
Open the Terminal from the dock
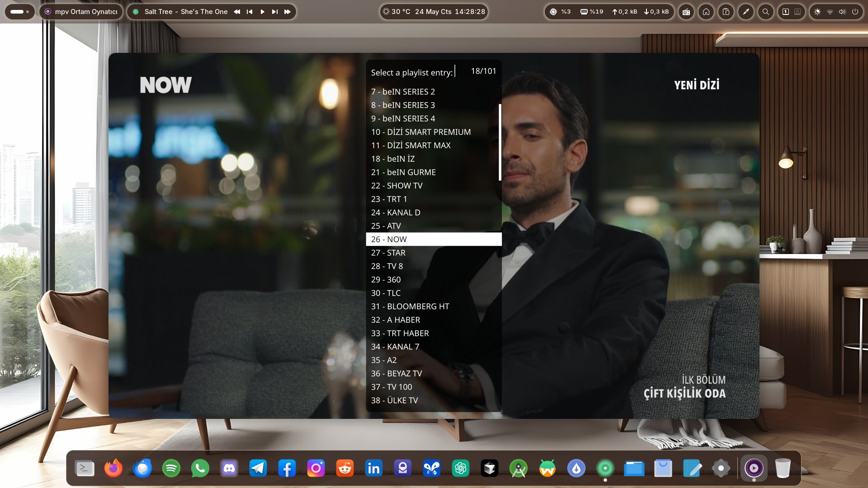coord(85,468)
